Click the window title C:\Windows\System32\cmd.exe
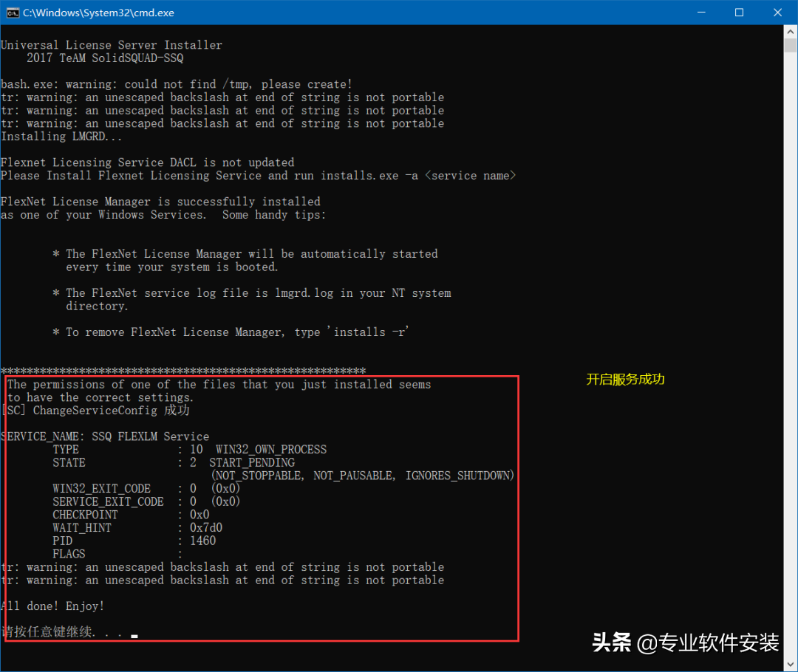Image resolution: width=798 pixels, height=672 pixels. tap(98, 13)
